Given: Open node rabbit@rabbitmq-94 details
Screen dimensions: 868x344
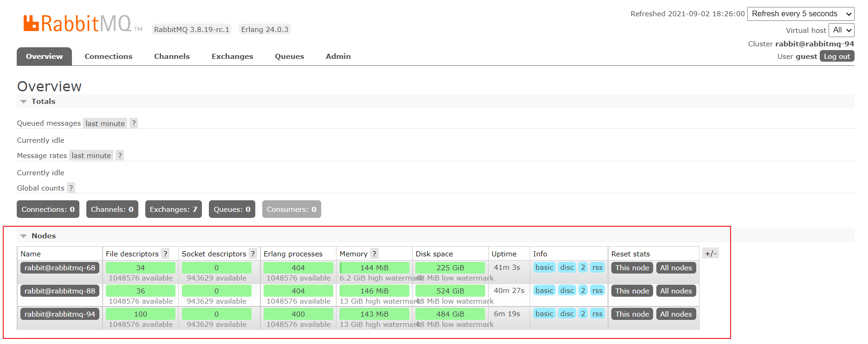Looking at the screenshot, I should 60,314.
